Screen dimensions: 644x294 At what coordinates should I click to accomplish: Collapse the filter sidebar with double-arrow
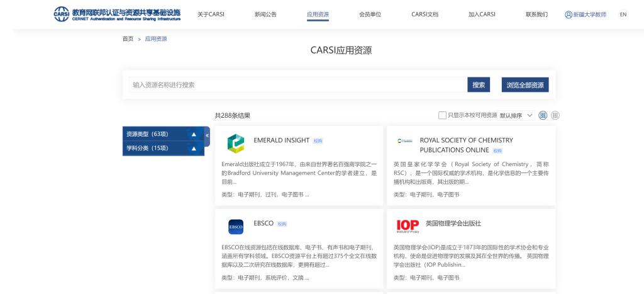tap(207, 136)
